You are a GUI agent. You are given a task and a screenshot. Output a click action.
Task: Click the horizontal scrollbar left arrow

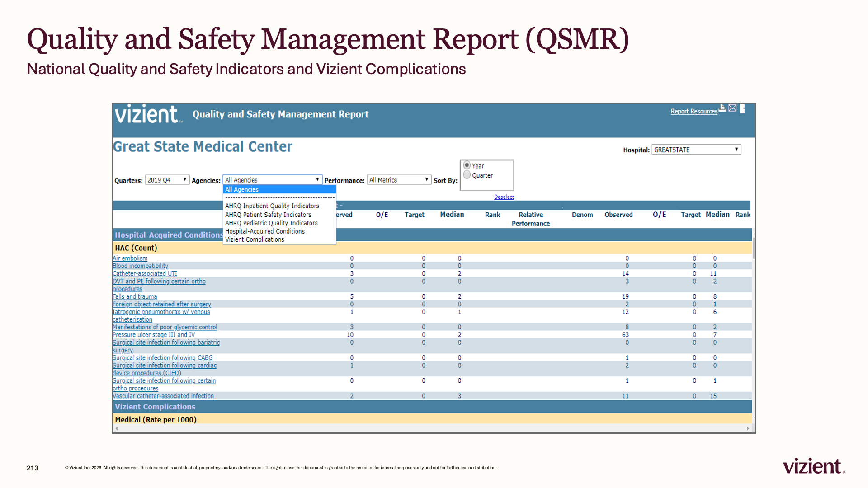117,428
